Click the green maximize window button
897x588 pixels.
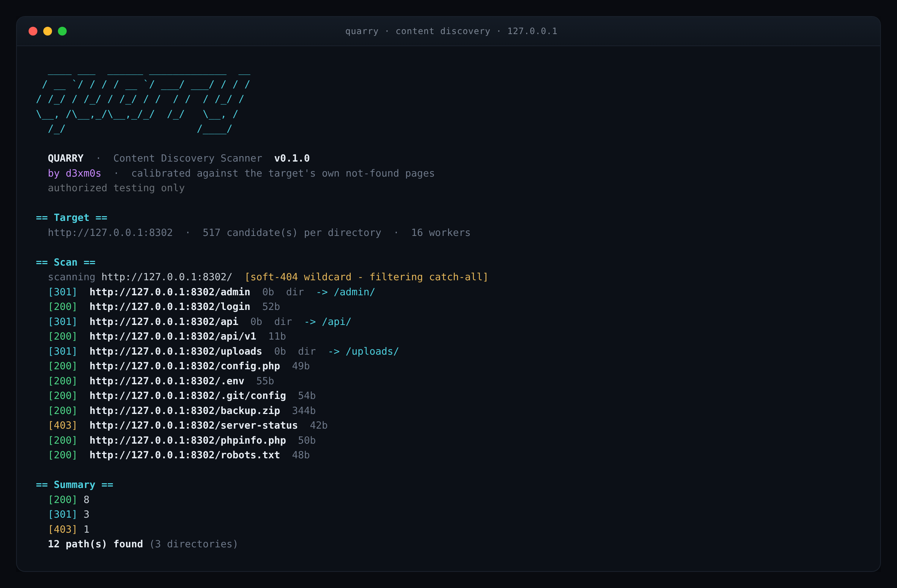pyautogui.click(x=62, y=31)
